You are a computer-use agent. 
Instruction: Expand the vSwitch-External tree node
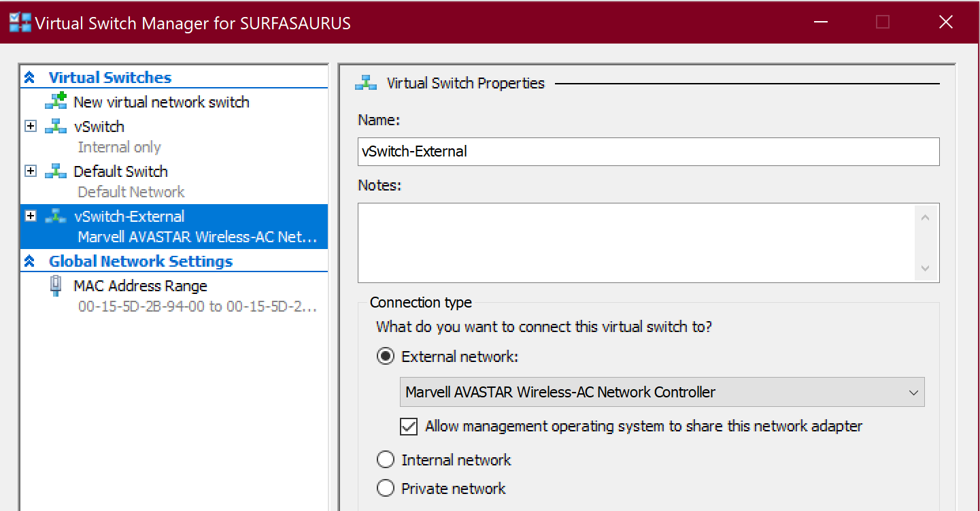click(x=31, y=216)
